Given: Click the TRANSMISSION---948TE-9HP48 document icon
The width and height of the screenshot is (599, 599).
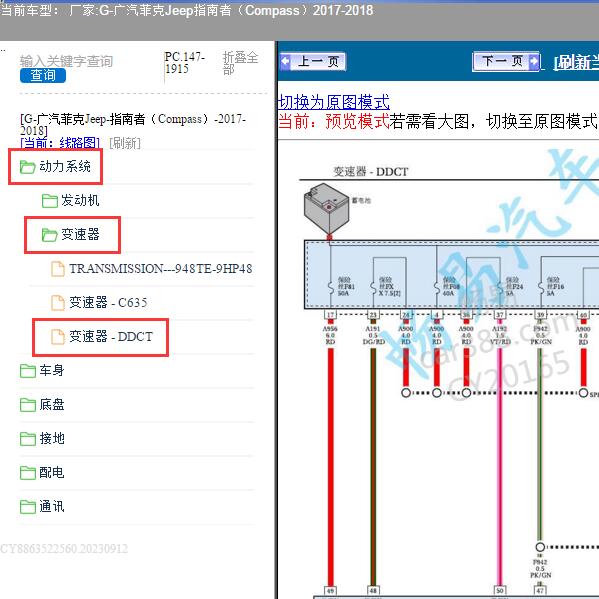Looking at the screenshot, I should tap(58, 269).
